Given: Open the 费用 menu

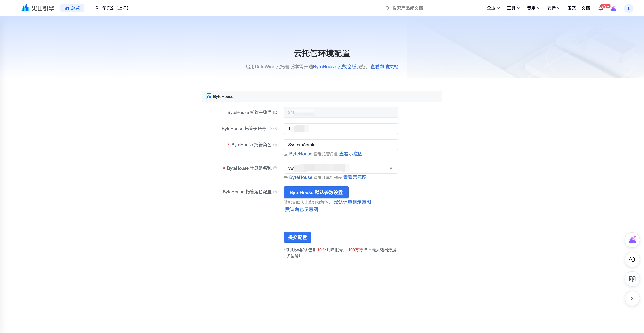Looking at the screenshot, I should pyautogui.click(x=533, y=8).
